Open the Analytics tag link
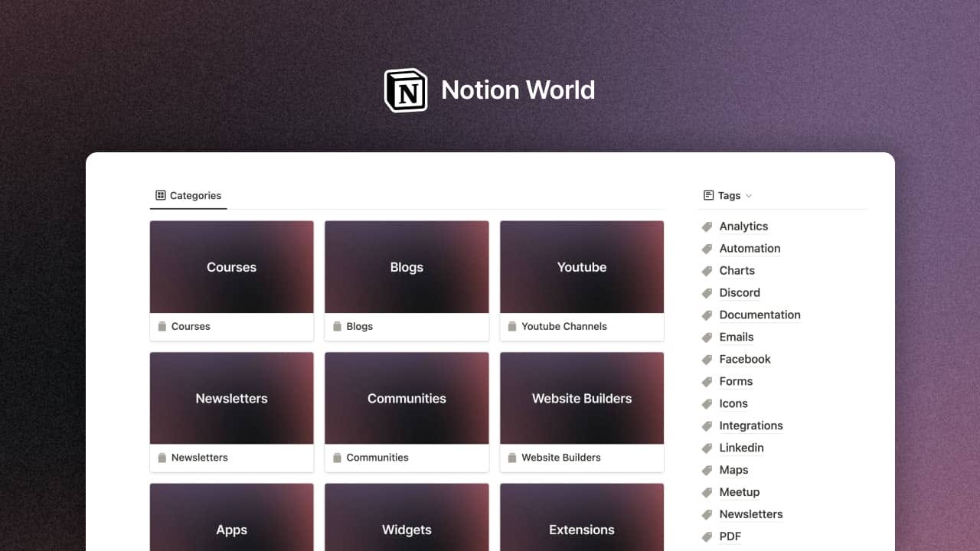 743,227
